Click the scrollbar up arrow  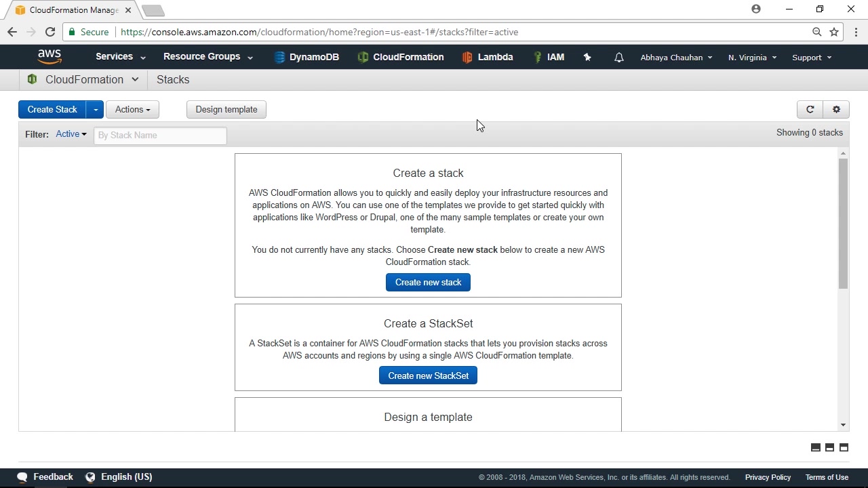[843, 154]
